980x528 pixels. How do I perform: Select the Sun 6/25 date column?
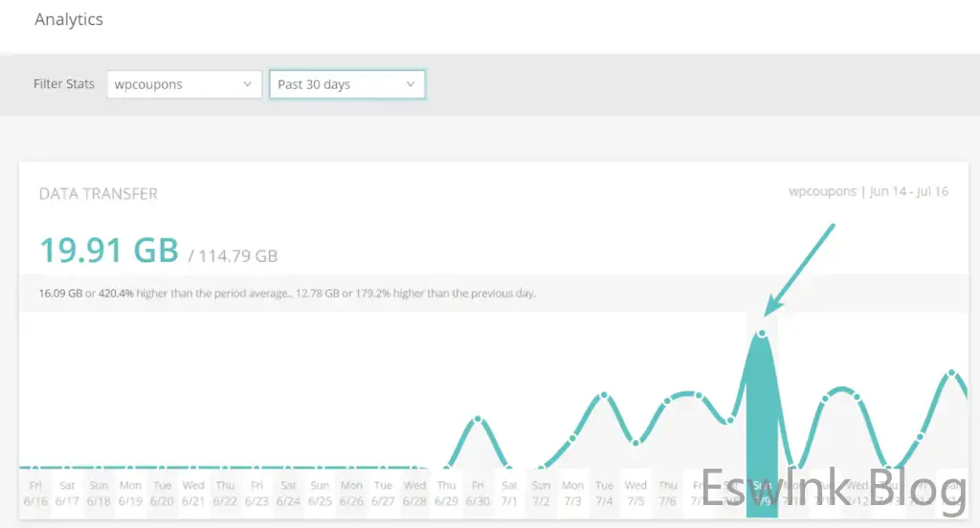(x=320, y=493)
